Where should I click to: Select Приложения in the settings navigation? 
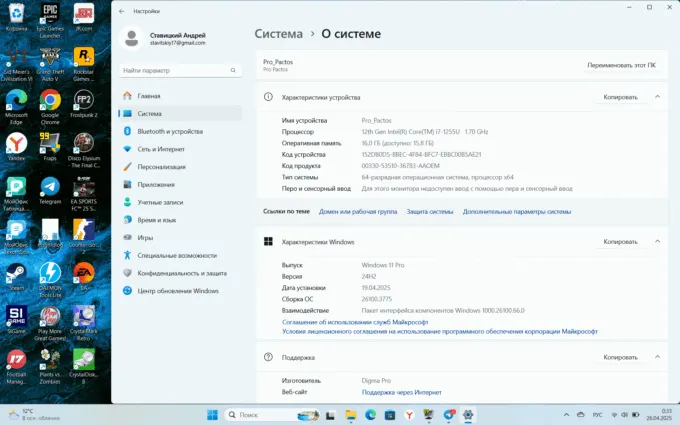point(156,184)
